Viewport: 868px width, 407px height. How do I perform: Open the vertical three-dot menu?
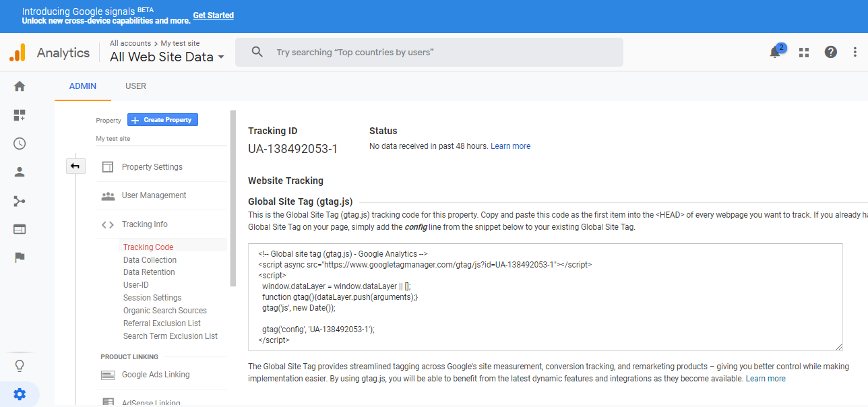[856, 52]
